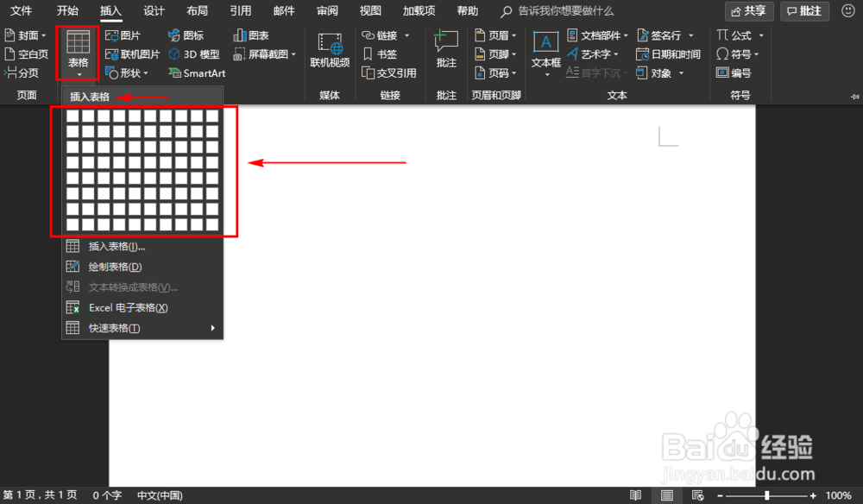Switch to the 审阅 Review tab
863x504 pixels.
[x=327, y=10]
